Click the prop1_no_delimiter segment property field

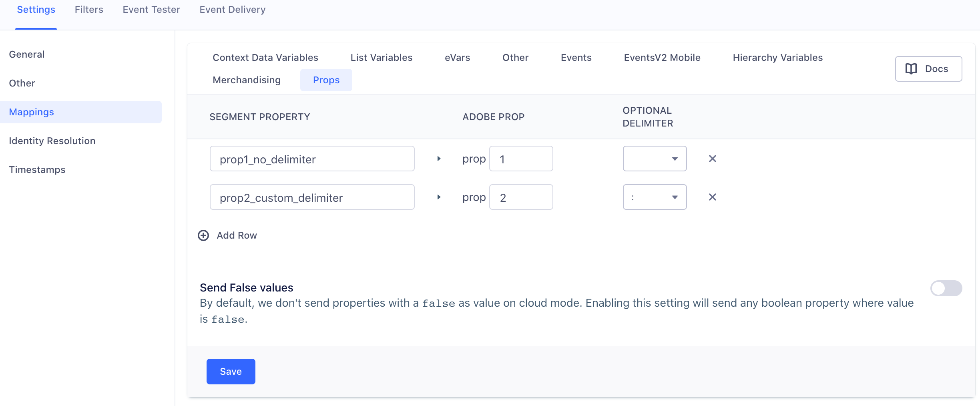(x=312, y=159)
